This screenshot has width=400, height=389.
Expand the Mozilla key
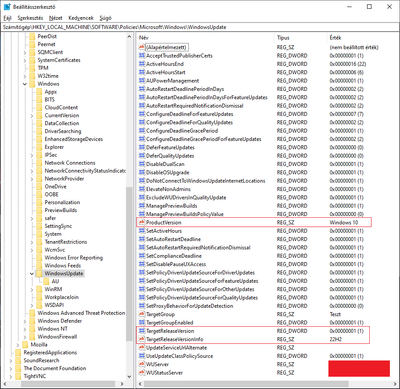tap(18, 345)
